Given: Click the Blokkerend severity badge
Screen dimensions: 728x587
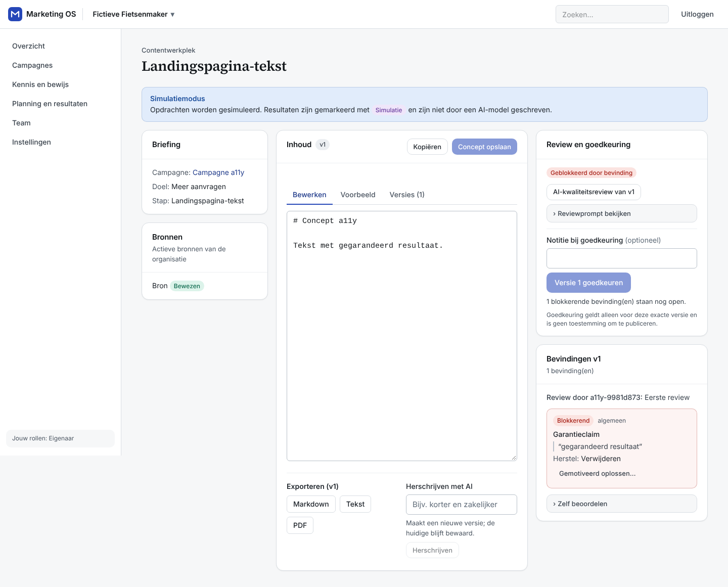Looking at the screenshot, I should (x=573, y=421).
